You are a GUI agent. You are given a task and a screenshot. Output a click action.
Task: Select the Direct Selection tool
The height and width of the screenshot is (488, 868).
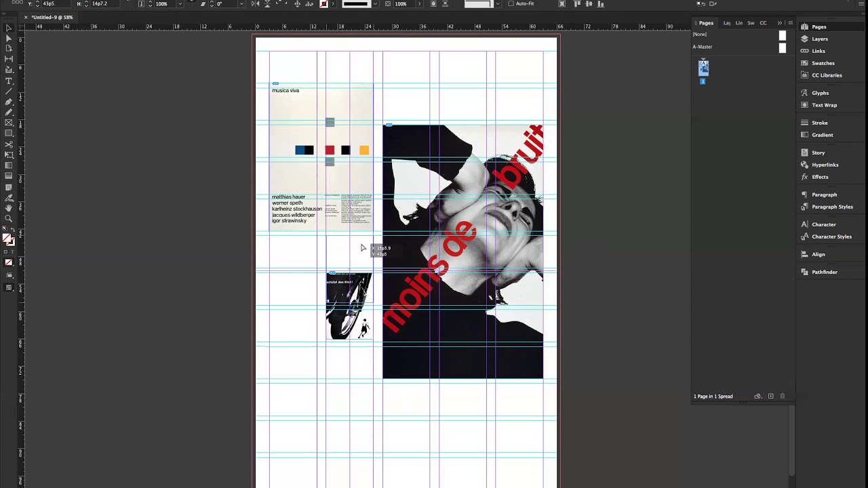[x=9, y=39]
